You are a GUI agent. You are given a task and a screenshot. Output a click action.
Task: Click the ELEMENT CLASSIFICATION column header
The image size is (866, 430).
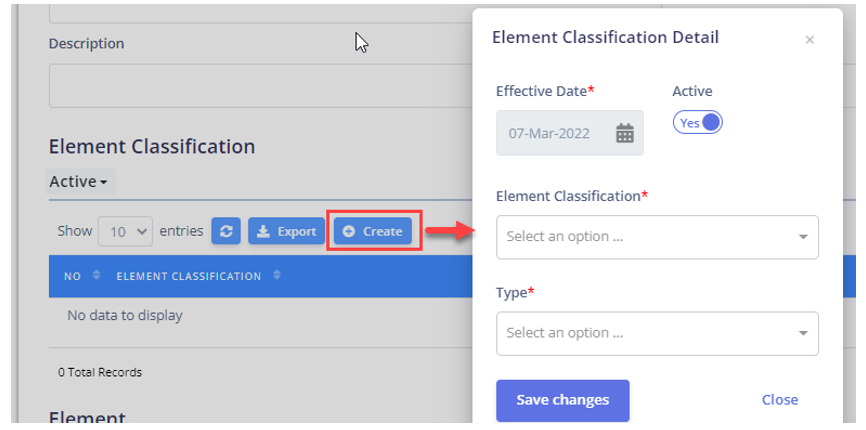tap(189, 276)
